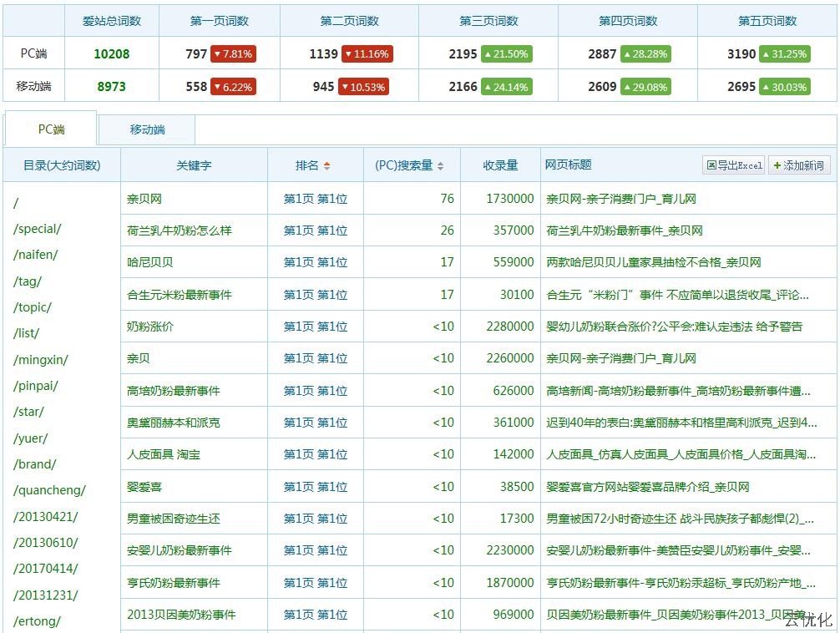Click the mobile 8973 total word count
The width and height of the screenshot is (840, 633).
[x=111, y=86]
